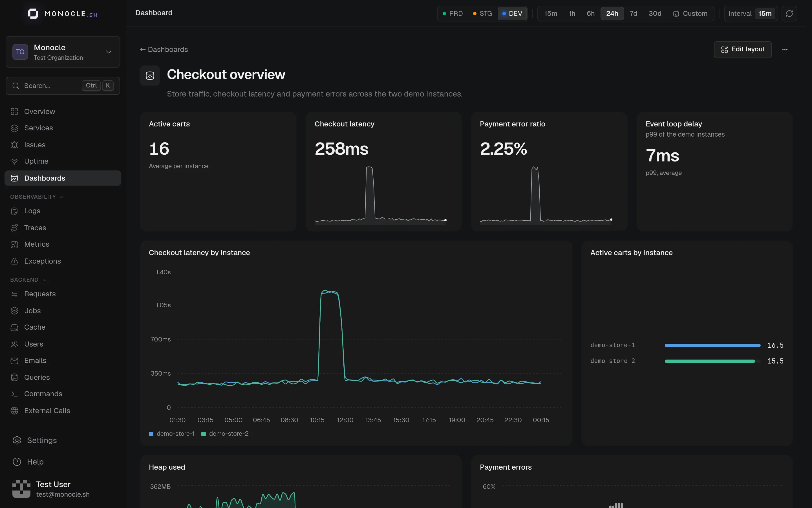Image resolution: width=812 pixels, height=508 pixels.
Task: Click the demo-store-1 active carts bar
Action: point(712,345)
